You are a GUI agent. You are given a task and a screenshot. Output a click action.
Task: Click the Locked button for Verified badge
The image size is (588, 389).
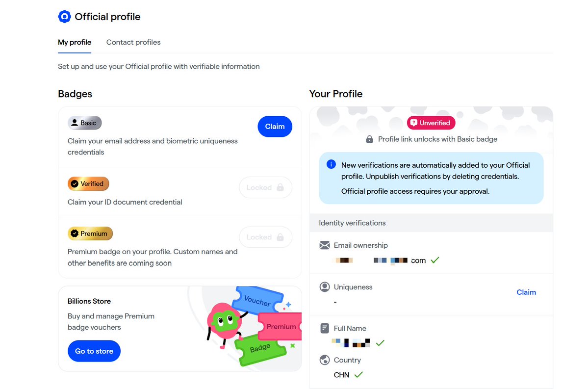point(265,187)
